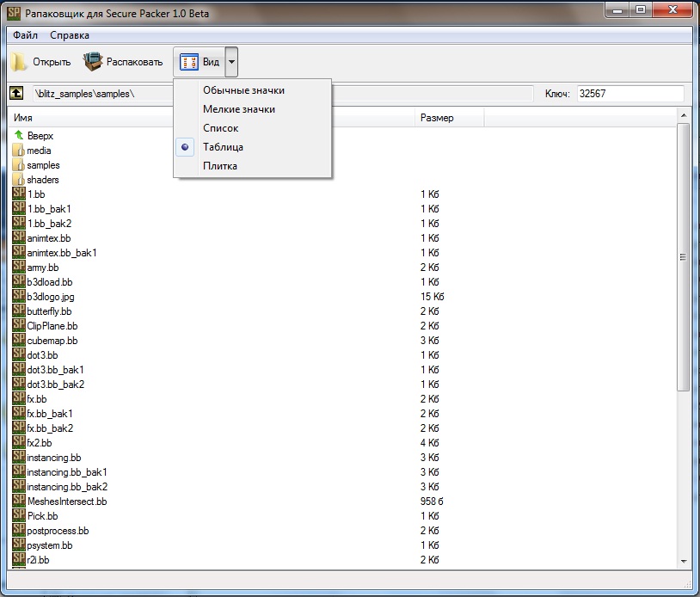Click the up-folder arrow icon beside path

[16, 93]
